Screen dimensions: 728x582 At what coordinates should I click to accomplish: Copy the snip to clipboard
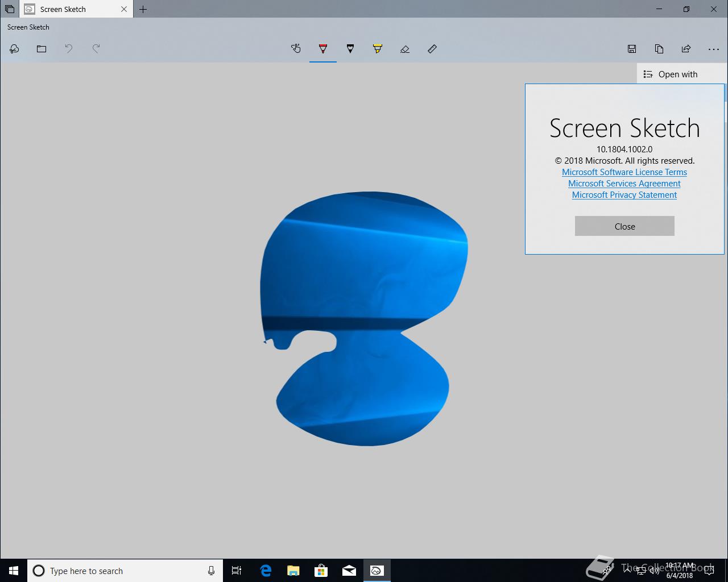[659, 49]
